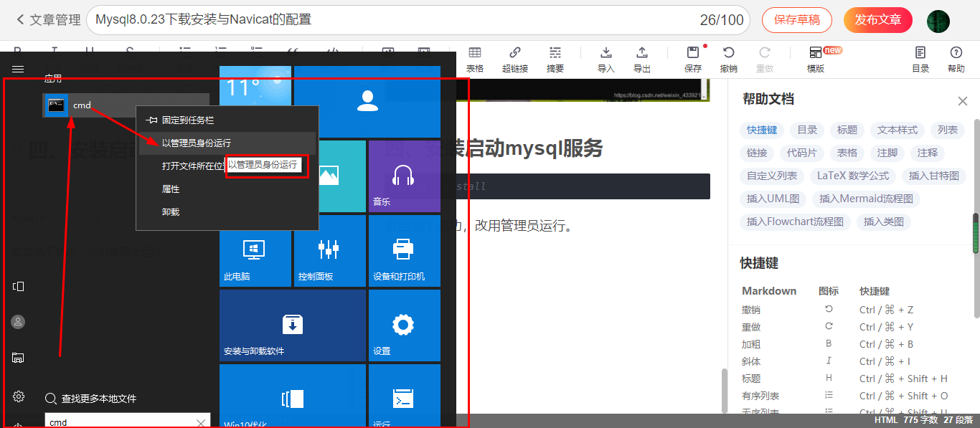Select the 文本样式 help tag
Image resolution: width=980 pixels, height=428 pixels.
click(x=897, y=130)
